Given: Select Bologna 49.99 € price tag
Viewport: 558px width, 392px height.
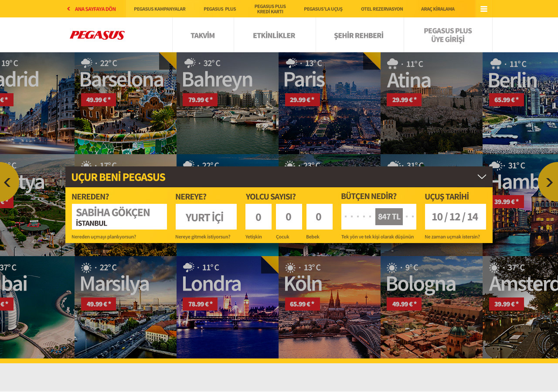Looking at the screenshot, I should [x=404, y=304].
